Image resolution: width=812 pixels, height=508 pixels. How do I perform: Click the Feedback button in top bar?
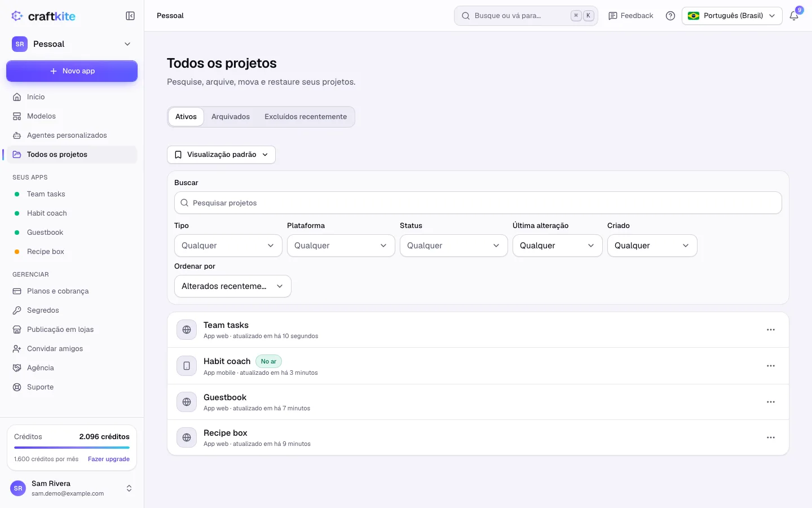(630, 16)
